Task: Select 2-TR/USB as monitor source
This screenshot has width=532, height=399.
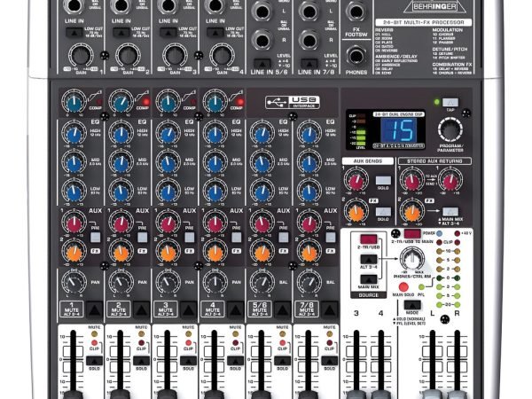Action: pos(368,240)
